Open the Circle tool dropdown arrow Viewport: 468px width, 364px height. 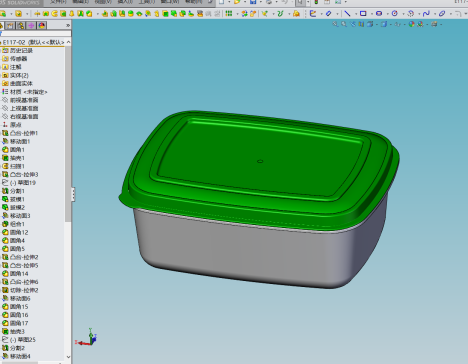tap(403, 14)
